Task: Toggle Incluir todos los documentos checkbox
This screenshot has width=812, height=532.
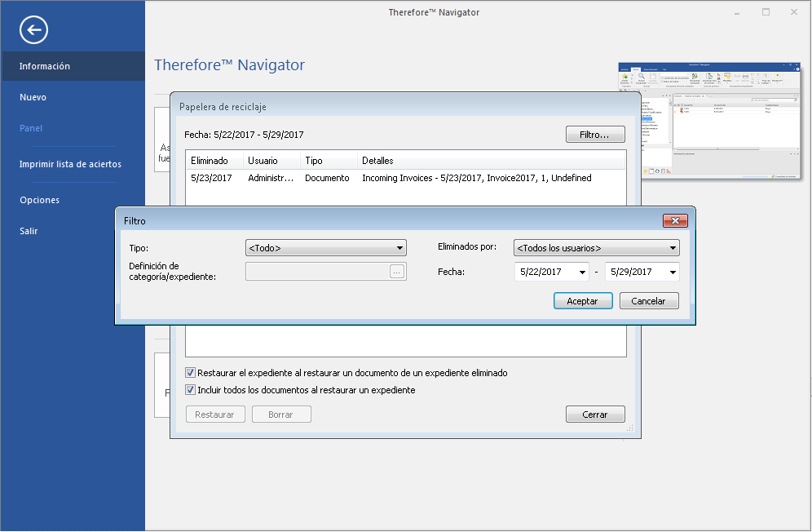Action: [191, 389]
